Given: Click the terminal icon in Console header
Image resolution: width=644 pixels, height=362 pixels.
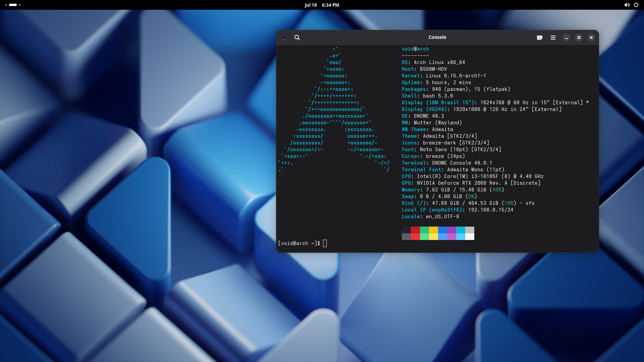Looking at the screenshot, I should pos(284,38).
